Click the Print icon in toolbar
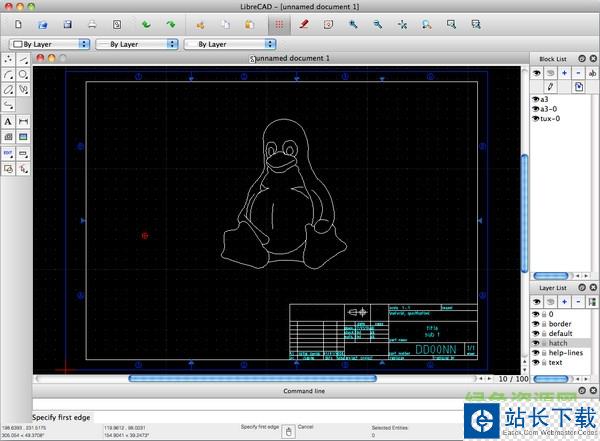600x441 pixels. 92,23
